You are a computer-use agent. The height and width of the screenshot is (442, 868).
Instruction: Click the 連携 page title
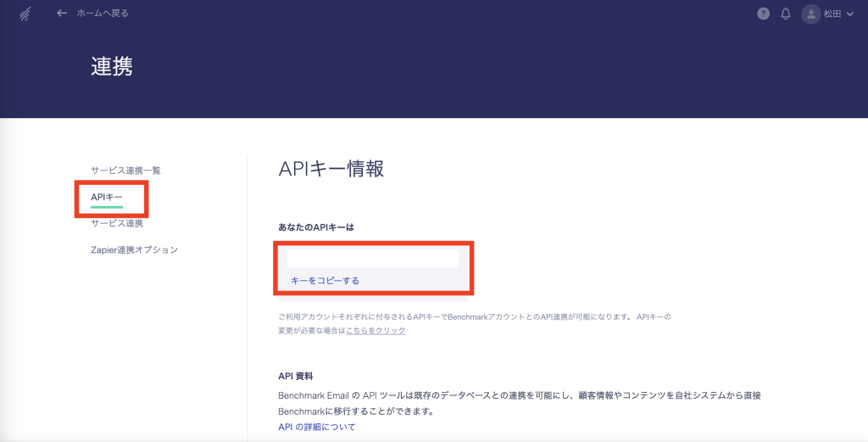[112, 67]
